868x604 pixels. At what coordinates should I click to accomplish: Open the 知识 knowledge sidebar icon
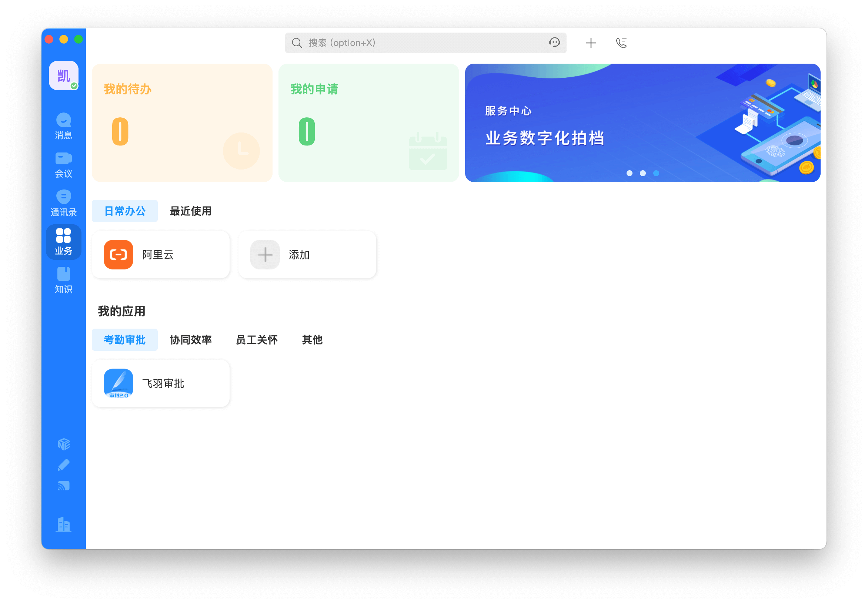pyautogui.click(x=64, y=280)
